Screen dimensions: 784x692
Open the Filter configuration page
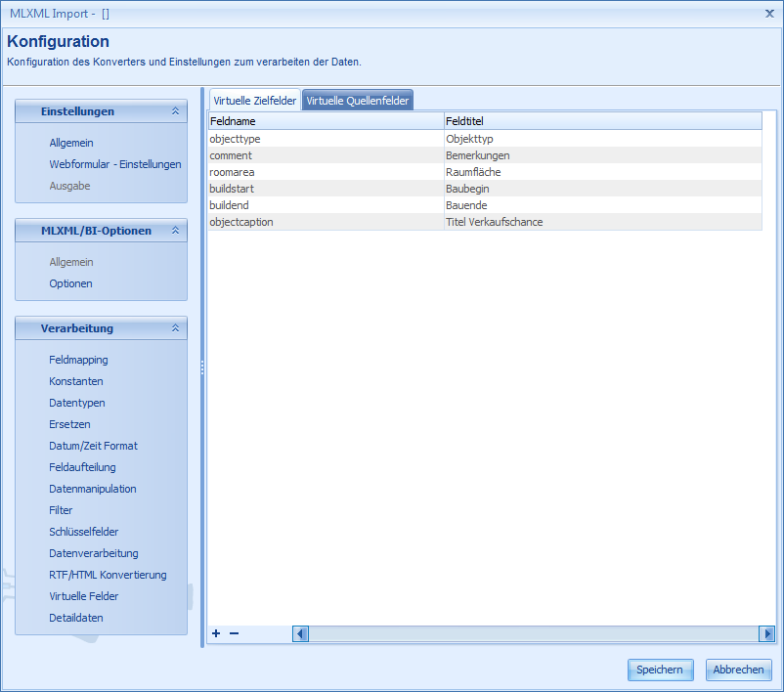click(x=61, y=510)
